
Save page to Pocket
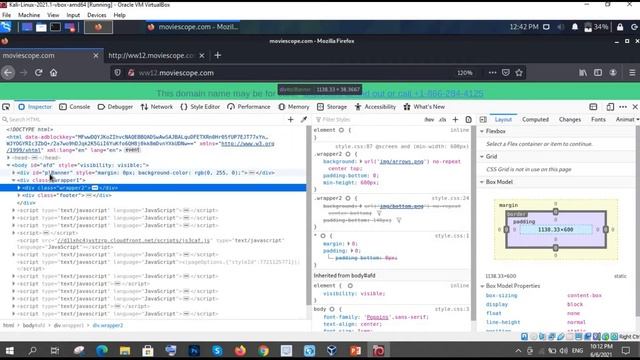click(506, 73)
